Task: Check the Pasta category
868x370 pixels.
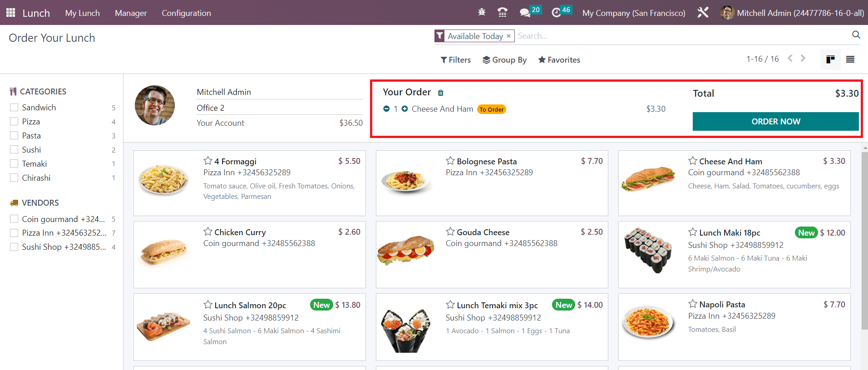Action: 14,135
